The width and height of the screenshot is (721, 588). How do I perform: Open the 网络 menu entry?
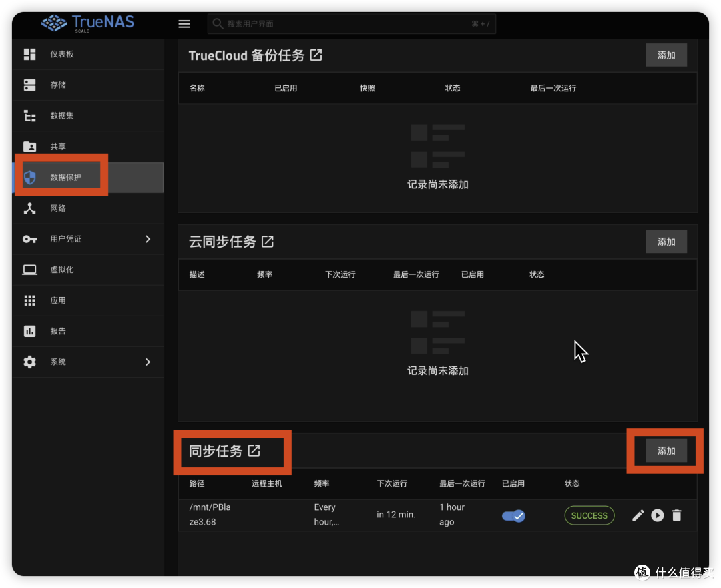(x=88, y=208)
